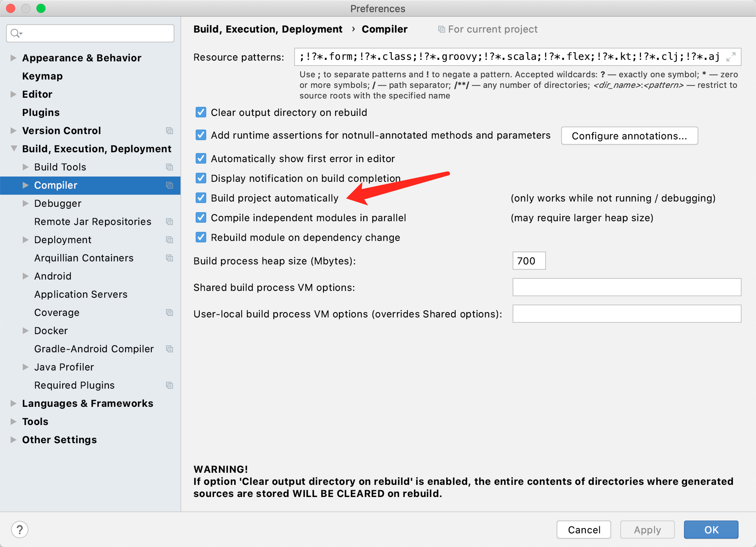Click project-level icon beside Coverage
This screenshot has width=756, height=547.
[169, 313]
